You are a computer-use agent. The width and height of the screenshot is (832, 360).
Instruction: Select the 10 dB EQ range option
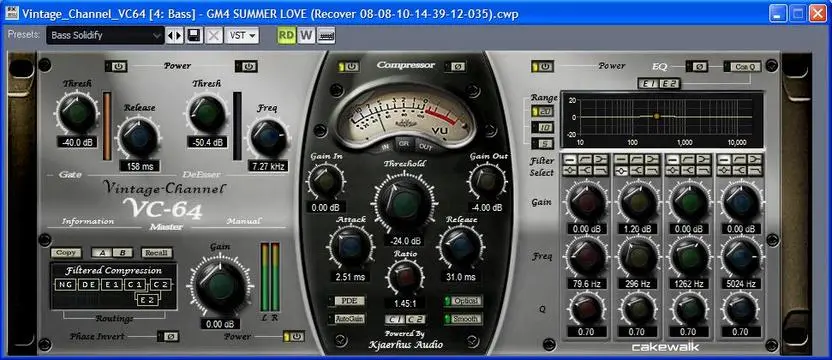542,128
